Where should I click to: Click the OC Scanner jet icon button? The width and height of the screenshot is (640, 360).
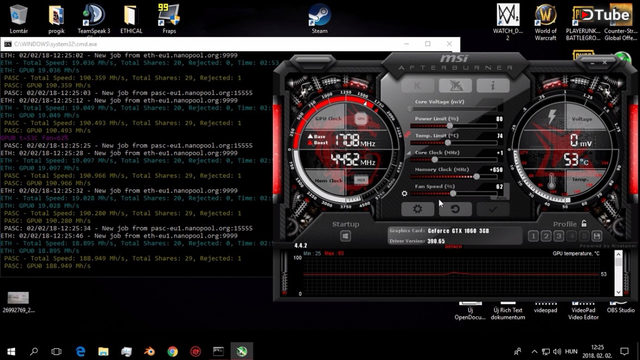click(x=455, y=86)
